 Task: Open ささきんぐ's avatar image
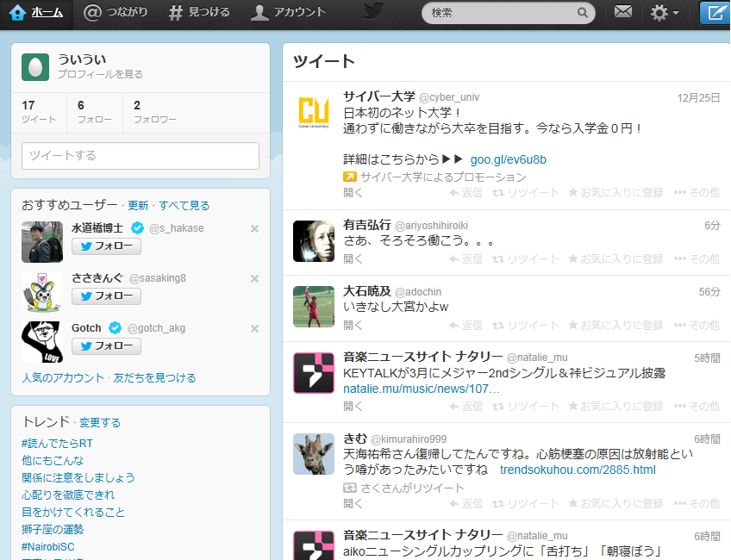(x=42, y=292)
